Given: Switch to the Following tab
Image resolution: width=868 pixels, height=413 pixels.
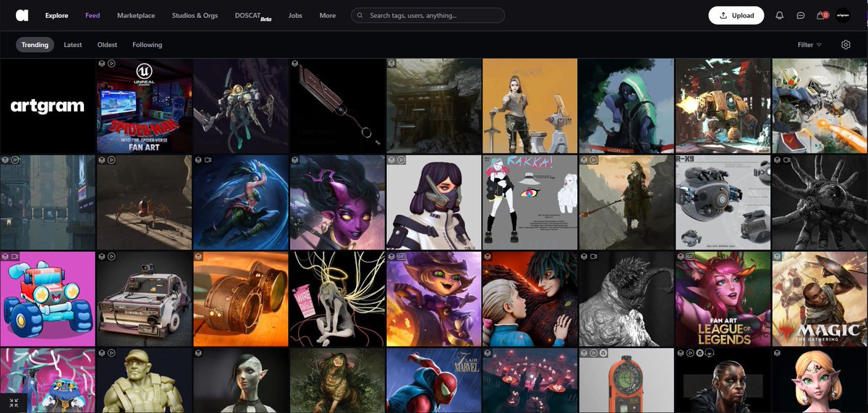Looking at the screenshot, I should (148, 45).
